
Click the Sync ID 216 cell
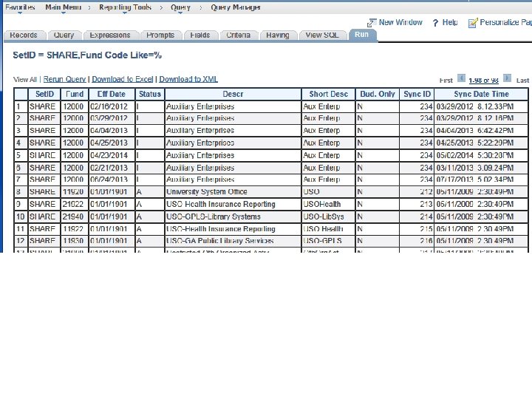(417, 241)
